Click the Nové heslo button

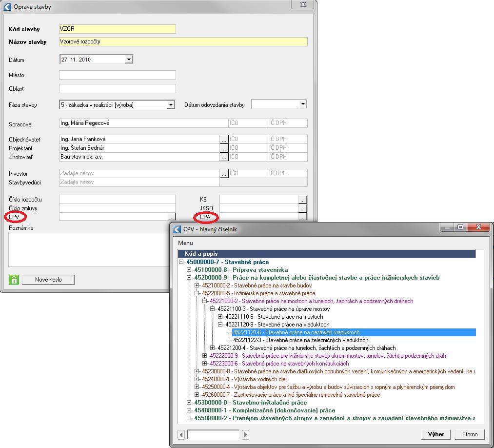(48, 280)
